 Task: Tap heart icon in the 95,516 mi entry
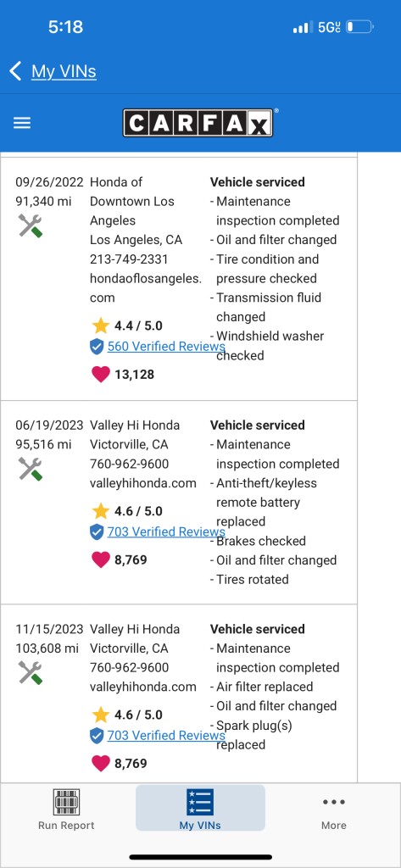(x=101, y=560)
